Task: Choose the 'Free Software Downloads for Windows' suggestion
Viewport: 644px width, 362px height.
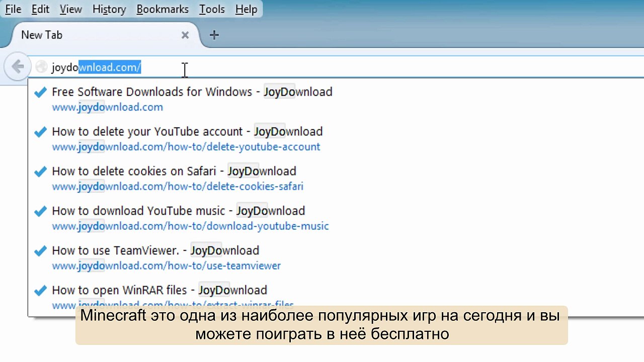Action: 192,92
